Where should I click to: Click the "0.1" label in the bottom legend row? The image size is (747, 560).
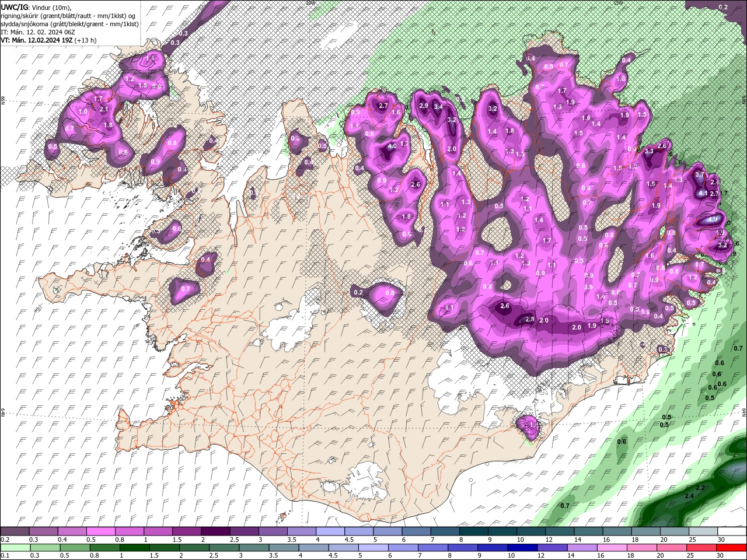coord(4,555)
